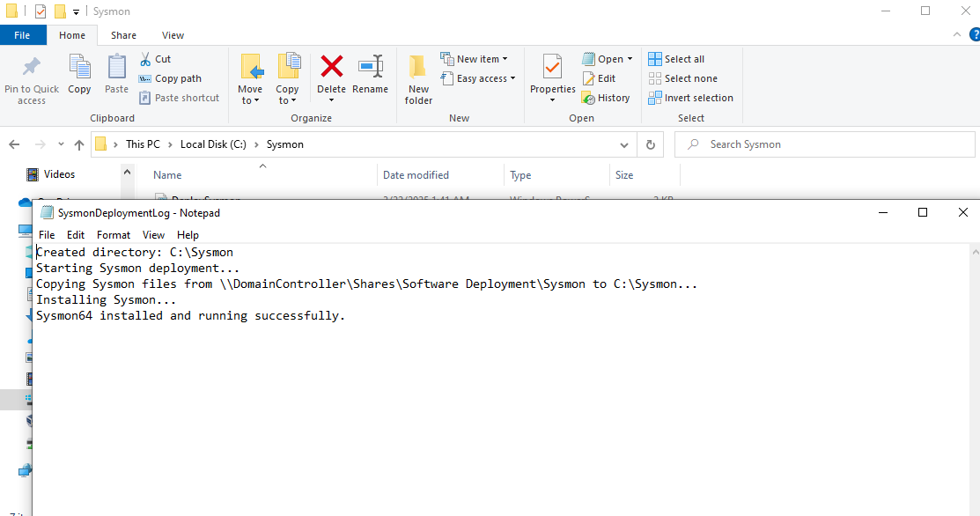The width and height of the screenshot is (980, 516).
Task: Click the Pin to Quick access icon
Action: coord(32,68)
